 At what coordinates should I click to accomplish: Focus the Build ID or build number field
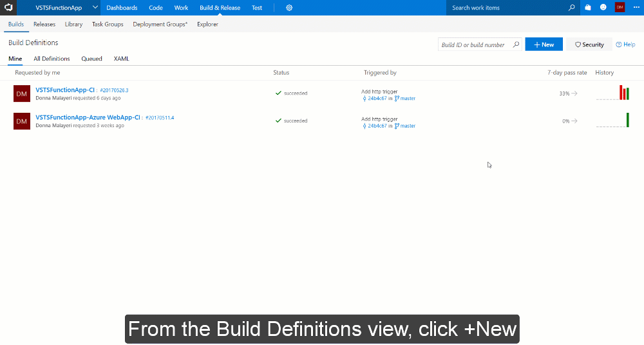click(475, 44)
